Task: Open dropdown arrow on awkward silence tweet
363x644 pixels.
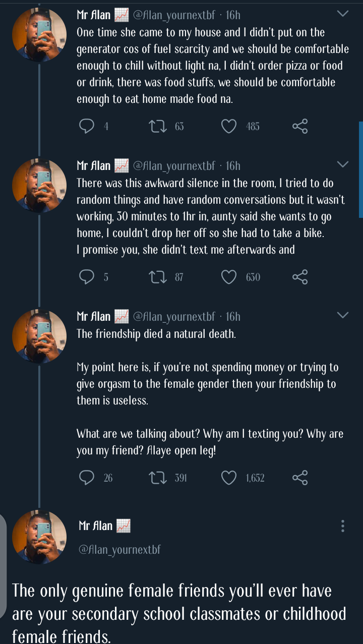Action: coord(342,164)
